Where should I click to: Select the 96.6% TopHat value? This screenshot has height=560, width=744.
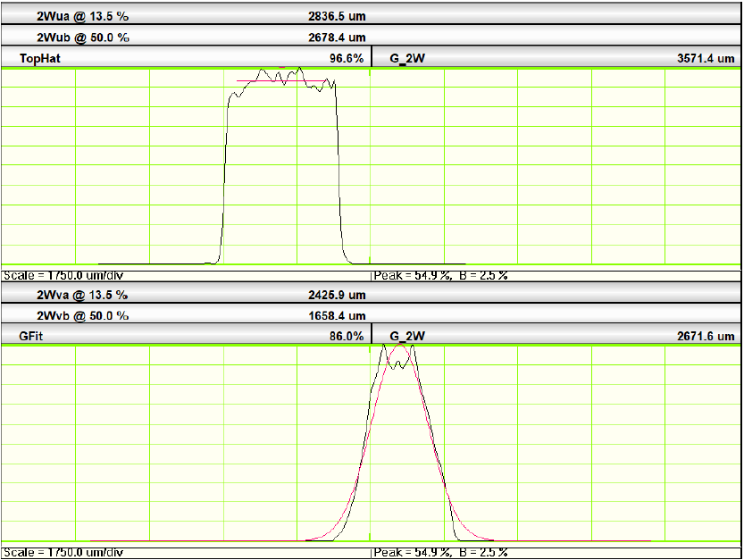(x=347, y=58)
